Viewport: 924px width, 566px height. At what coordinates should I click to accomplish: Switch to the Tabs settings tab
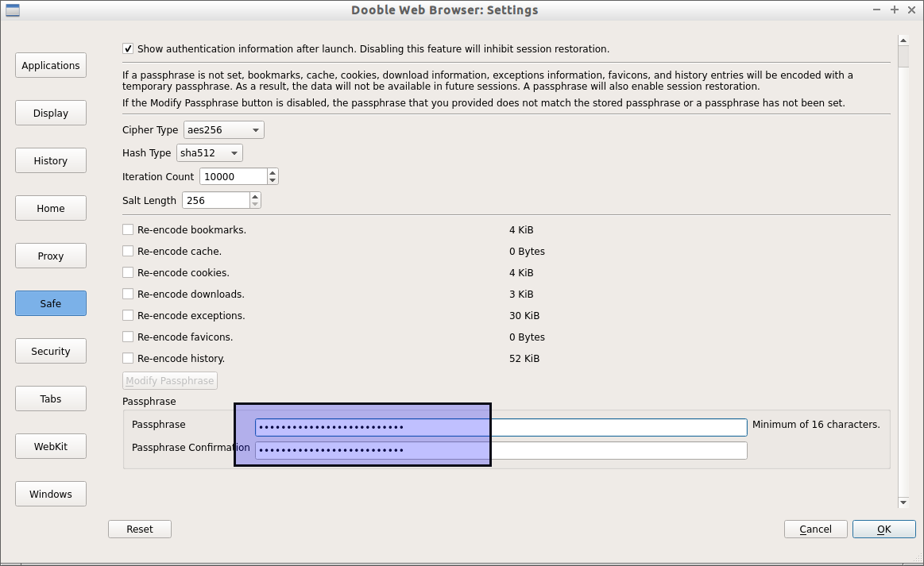[51, 399]
